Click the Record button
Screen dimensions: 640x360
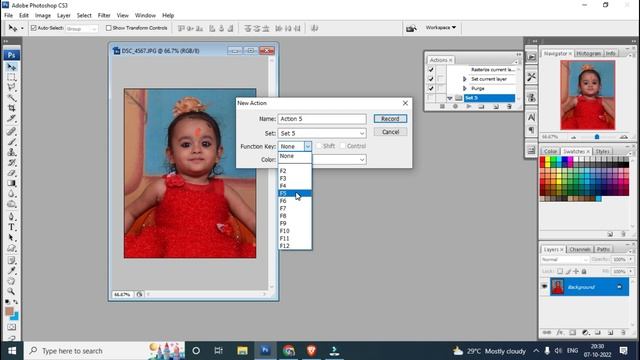(x=390, y=119)
